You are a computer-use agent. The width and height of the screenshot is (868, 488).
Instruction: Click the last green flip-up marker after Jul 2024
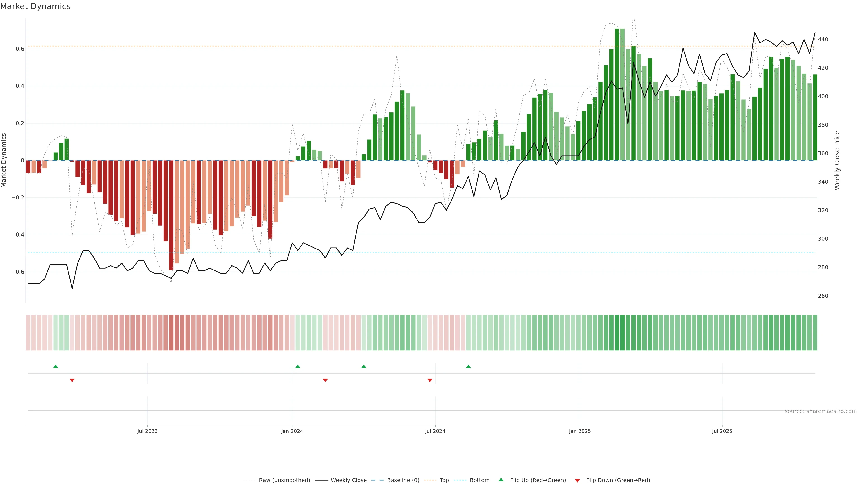pos(468,366)
